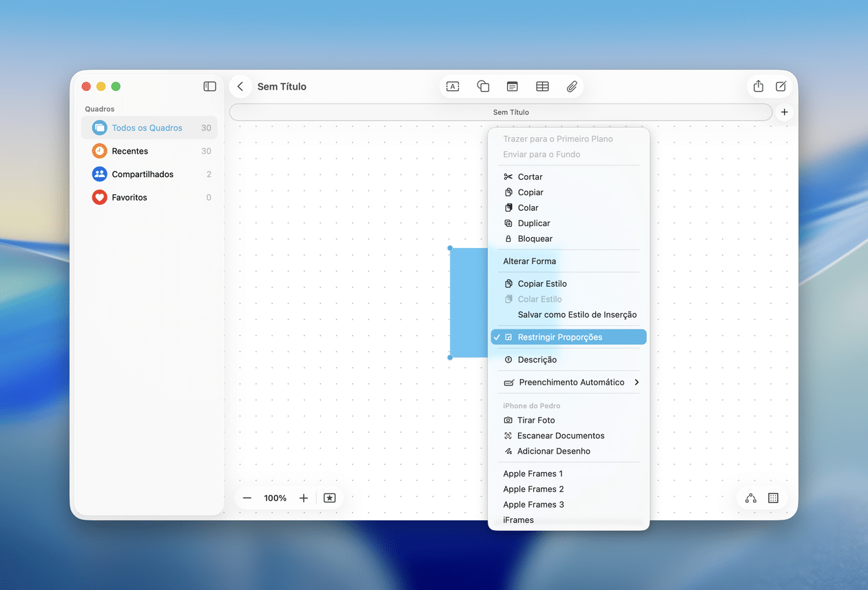This screenshot has height=590, width=868.
Task: Select Bloquear in the context menu
Action: coord(535,239)
